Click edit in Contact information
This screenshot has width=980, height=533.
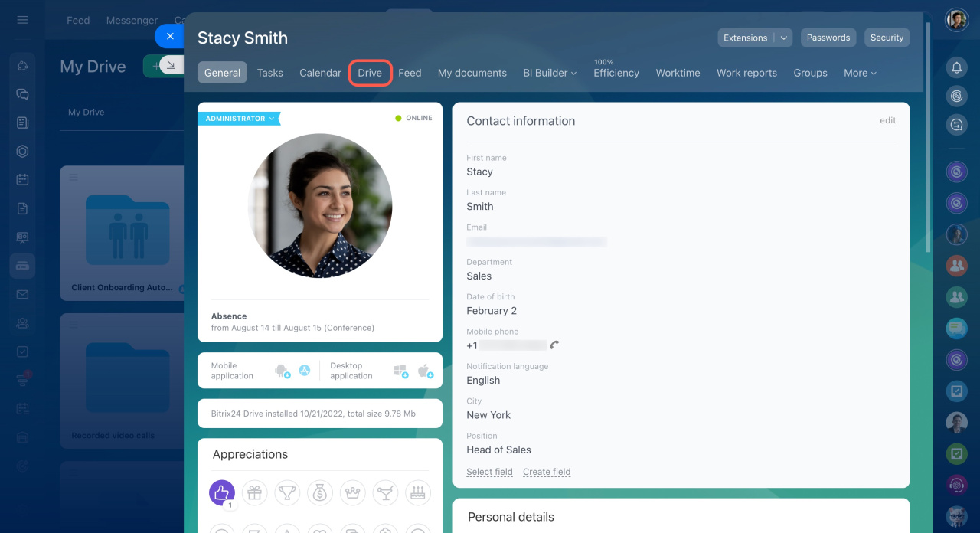click(x=887, y=120)
